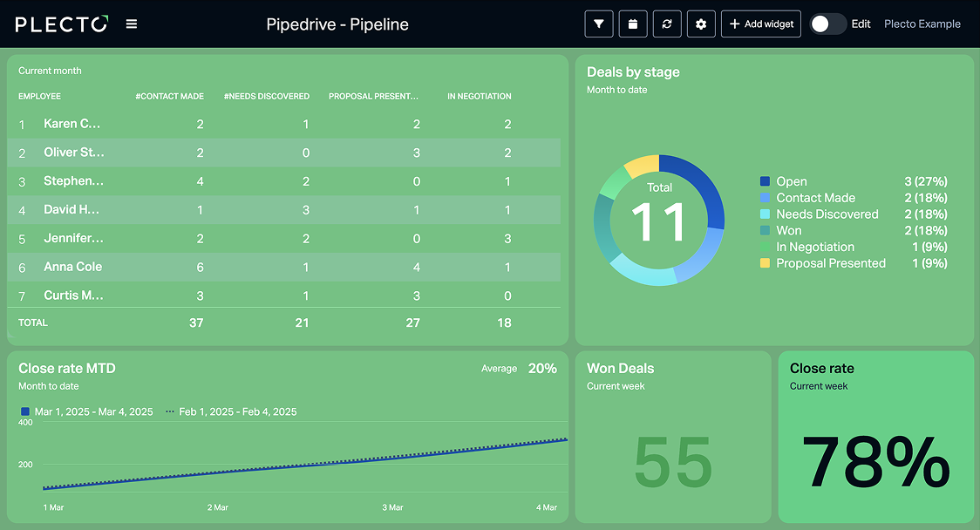Click the 2 Mar x-axis label
Image resolution: width=980 pixels, height=530 pixels.
pos(217,507)
